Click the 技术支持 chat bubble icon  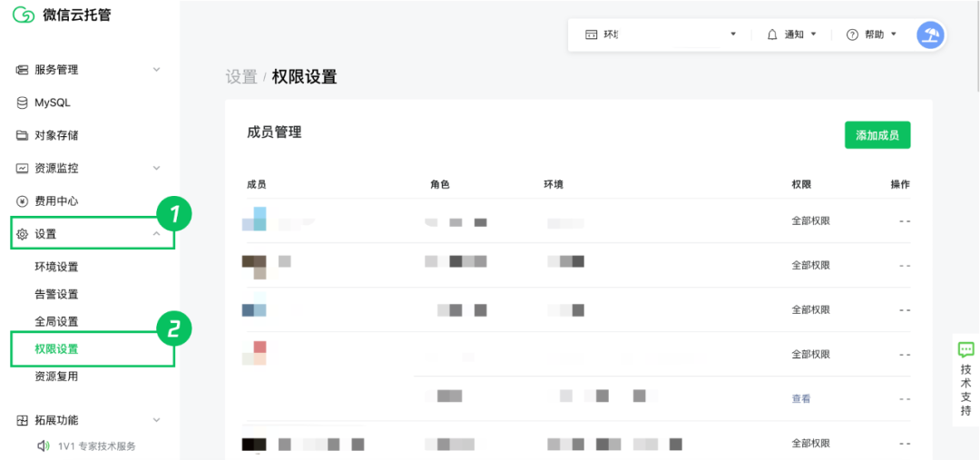point(966,349)
